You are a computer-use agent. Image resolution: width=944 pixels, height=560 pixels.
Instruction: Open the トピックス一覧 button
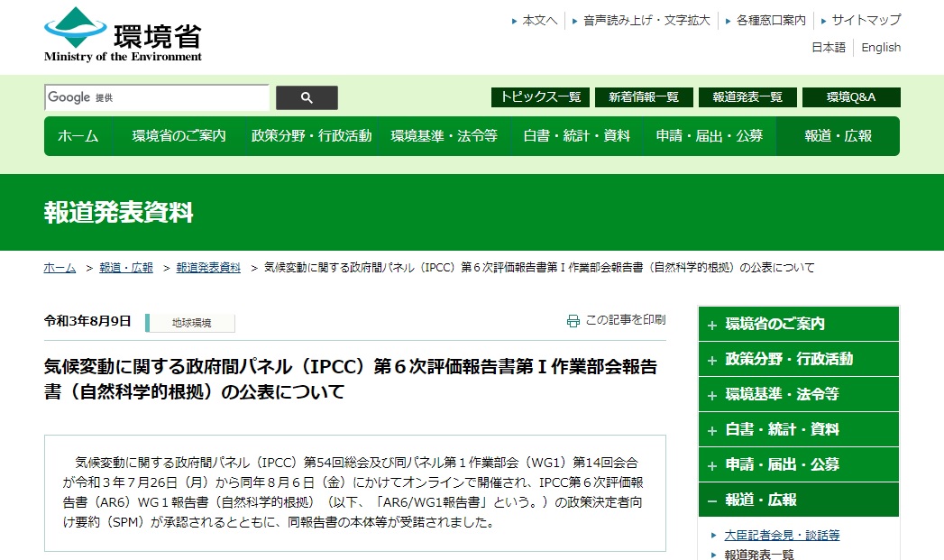pyautogui.click(x=537, y=96)
